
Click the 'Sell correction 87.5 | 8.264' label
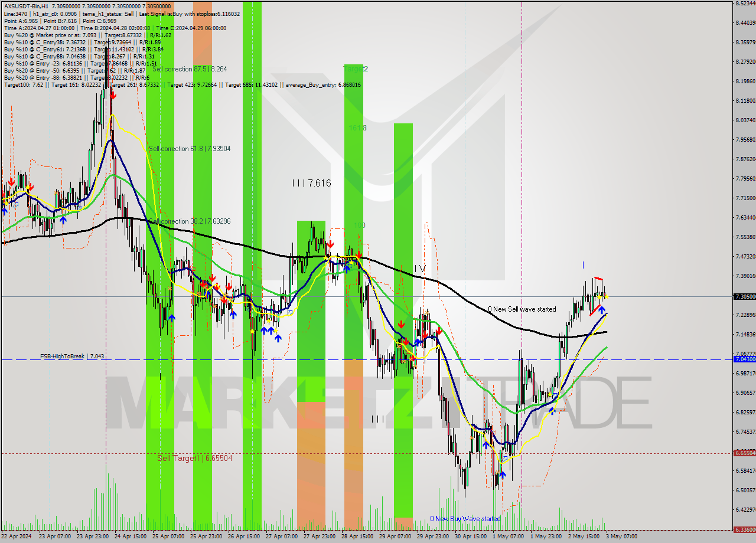coord(189,69)
